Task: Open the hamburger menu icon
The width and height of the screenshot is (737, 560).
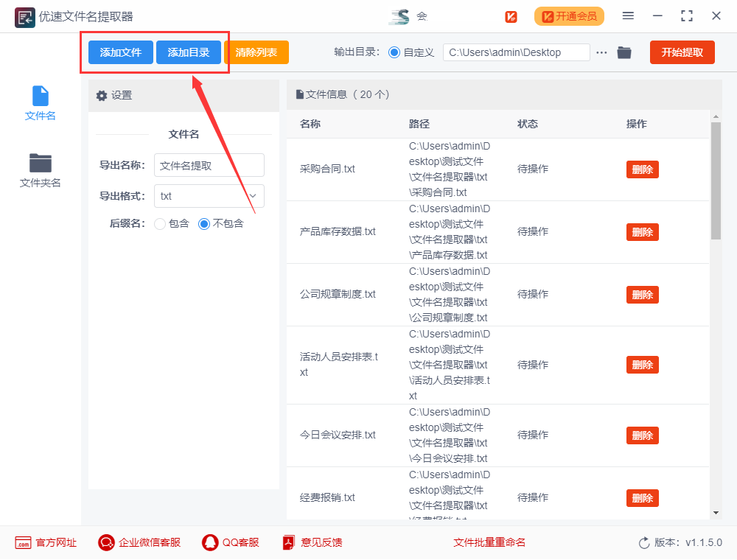Action: click(628, 16)
